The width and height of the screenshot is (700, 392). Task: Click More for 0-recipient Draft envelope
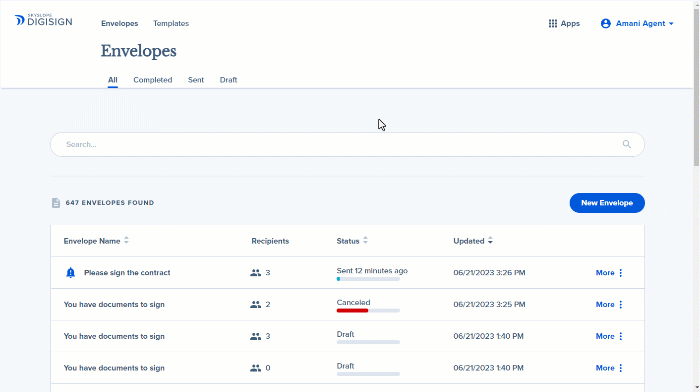pyautogui.click(x=605, y=368)
